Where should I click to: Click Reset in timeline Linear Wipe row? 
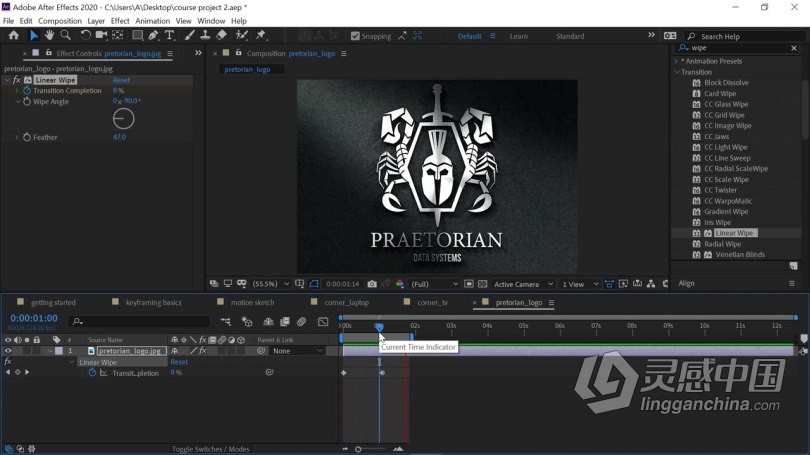tap(179, 362)
